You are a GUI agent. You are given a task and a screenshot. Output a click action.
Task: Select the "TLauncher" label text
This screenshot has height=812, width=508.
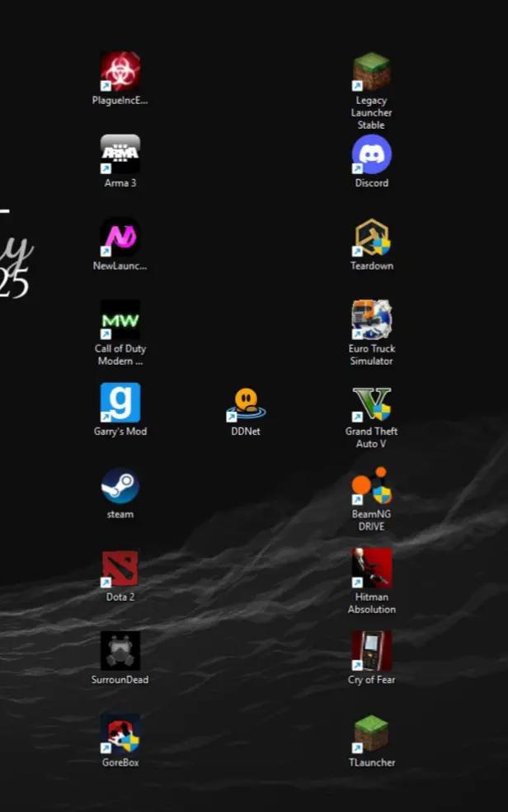[371, 762]
